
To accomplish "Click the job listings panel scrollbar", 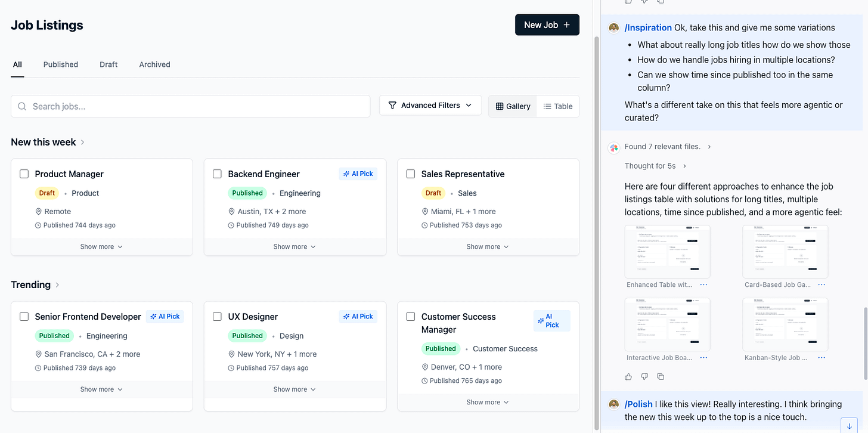I will pyautogui.click(x=597, y=233).
